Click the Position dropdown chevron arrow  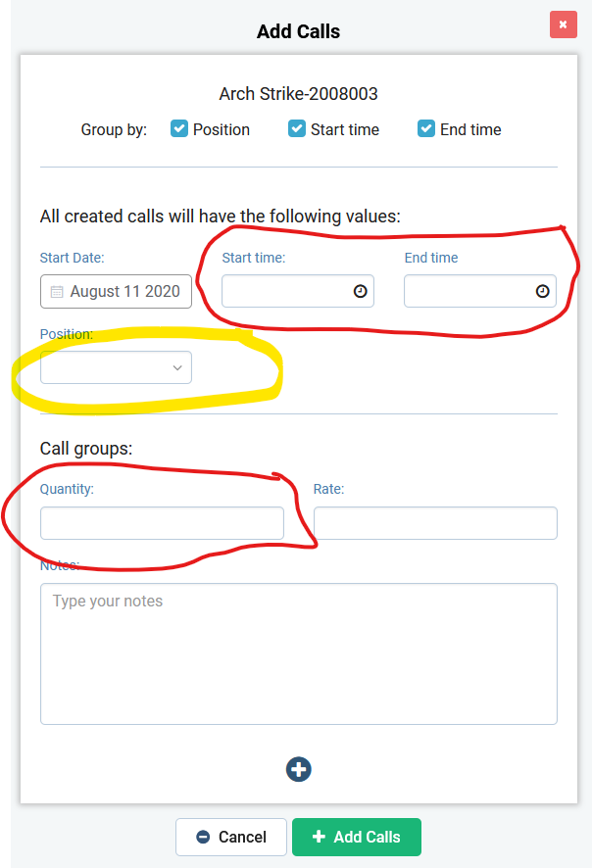[177, 367]
